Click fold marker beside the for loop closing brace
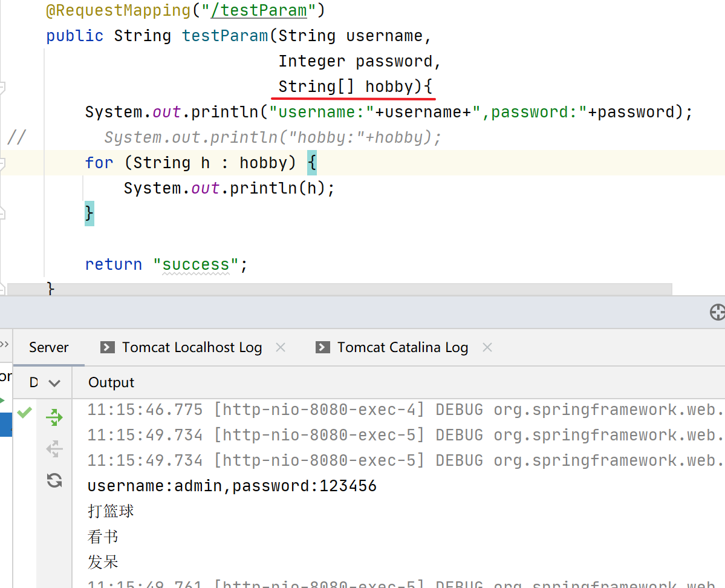 point(2,214)
